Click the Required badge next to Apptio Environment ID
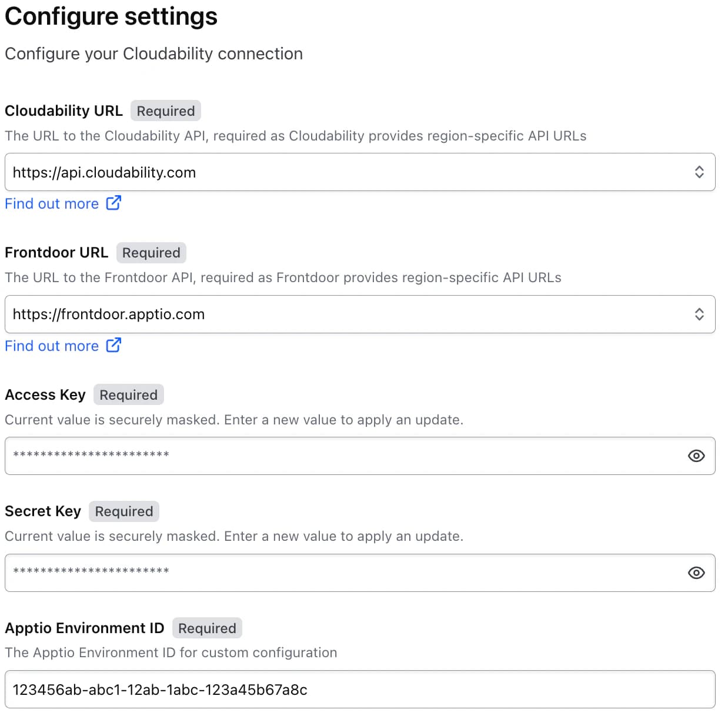This screenshot has height=716, width=728. [207, 628]
